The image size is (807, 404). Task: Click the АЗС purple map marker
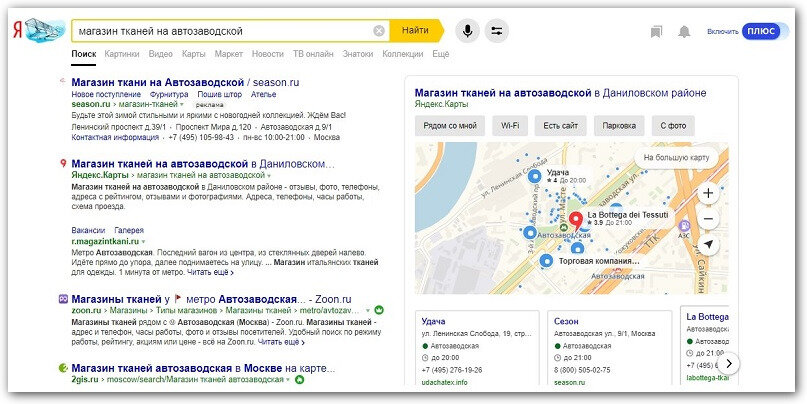684,225
